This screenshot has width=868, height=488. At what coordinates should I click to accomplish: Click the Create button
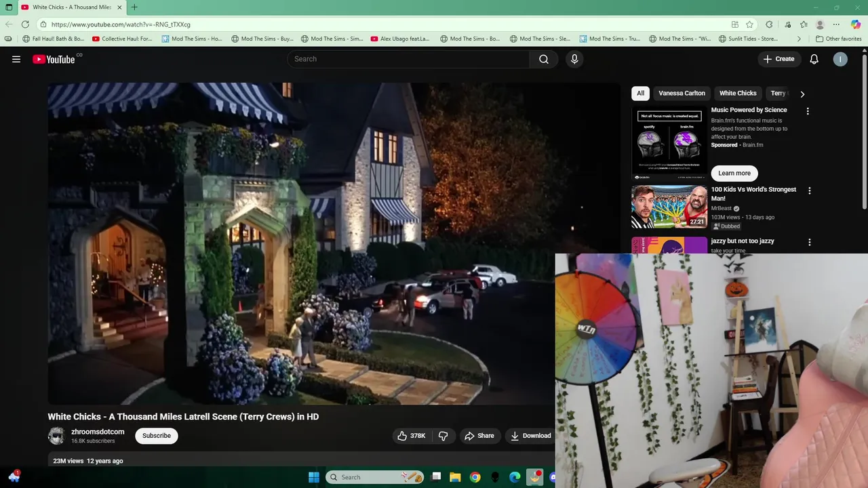tap(778, 59)
